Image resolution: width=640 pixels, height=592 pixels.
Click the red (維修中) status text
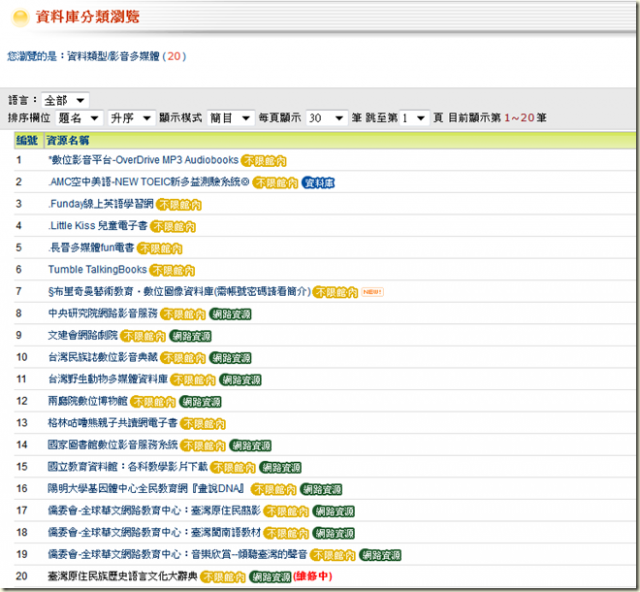tap(313, 576)
